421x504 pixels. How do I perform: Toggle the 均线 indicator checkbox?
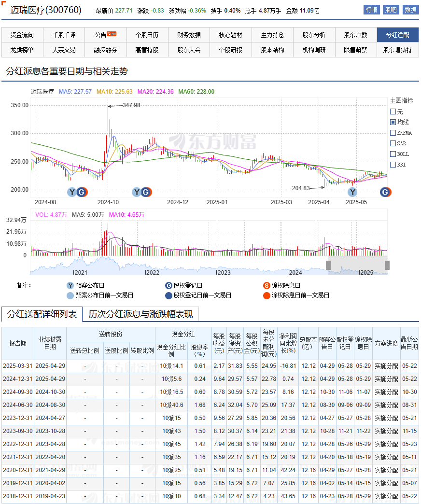point(393,122)
